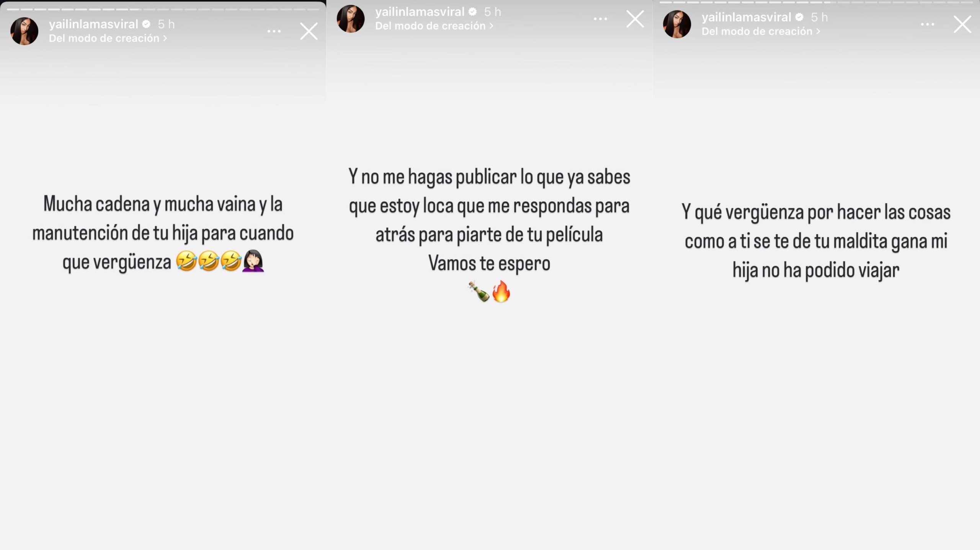Close the right story with the X

point(962,24)
